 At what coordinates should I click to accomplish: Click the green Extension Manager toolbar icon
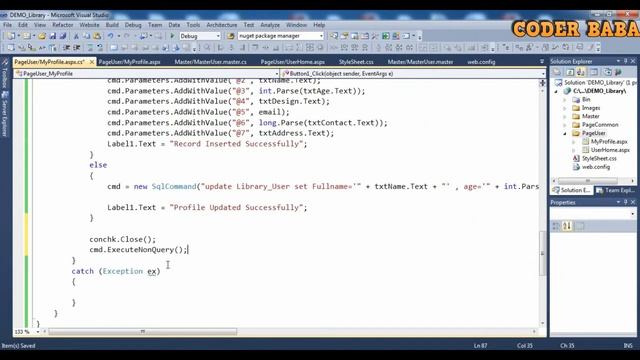pyautogui.click(x=386, y=36)
